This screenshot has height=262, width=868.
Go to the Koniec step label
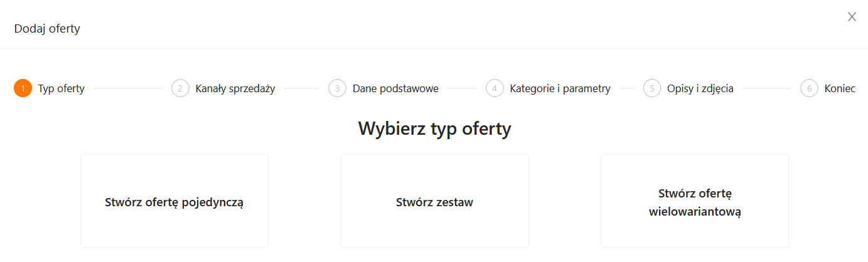840,88
